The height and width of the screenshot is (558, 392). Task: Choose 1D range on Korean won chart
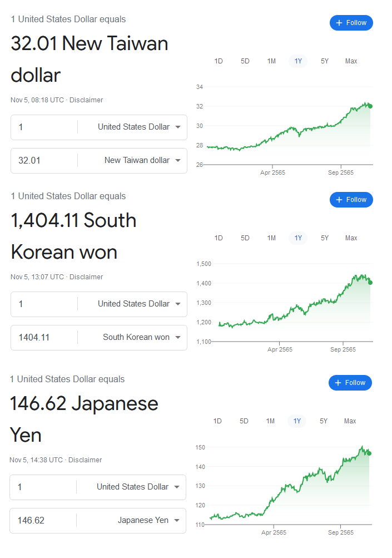[219, 238]
